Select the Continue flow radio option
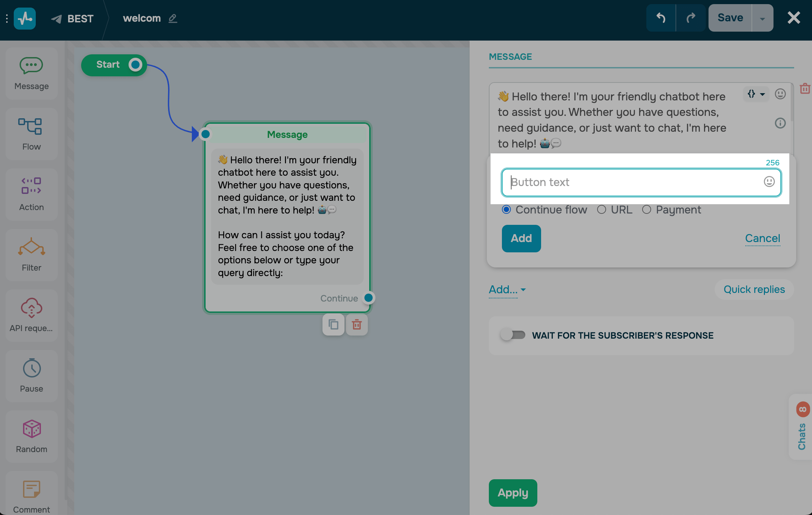812x515 pixels. [x=506, y=209]
